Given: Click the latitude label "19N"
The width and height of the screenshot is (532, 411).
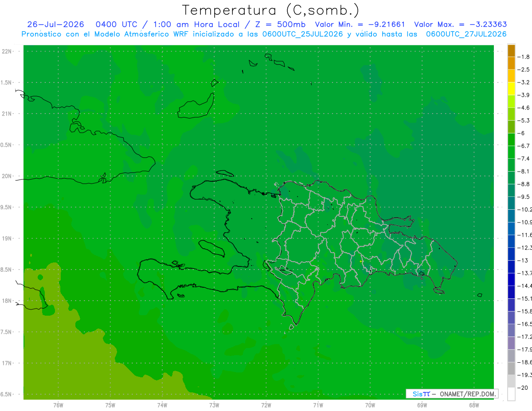Looking at the screenshot, I should tap(7, 239).
